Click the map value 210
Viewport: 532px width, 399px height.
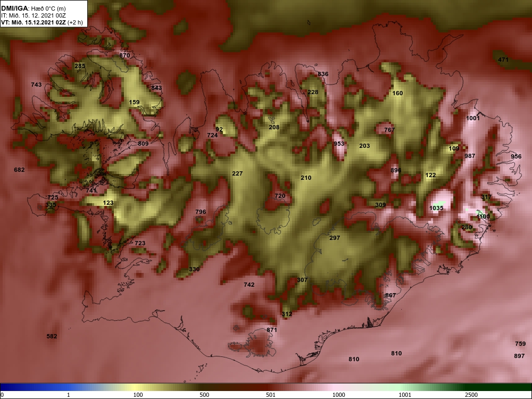pos(306,178)
